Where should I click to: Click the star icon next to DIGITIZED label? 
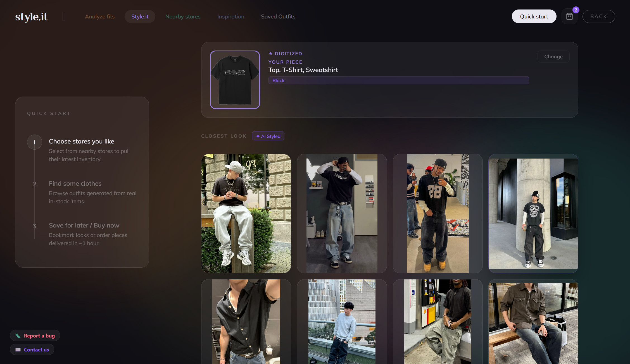point(270,53)
